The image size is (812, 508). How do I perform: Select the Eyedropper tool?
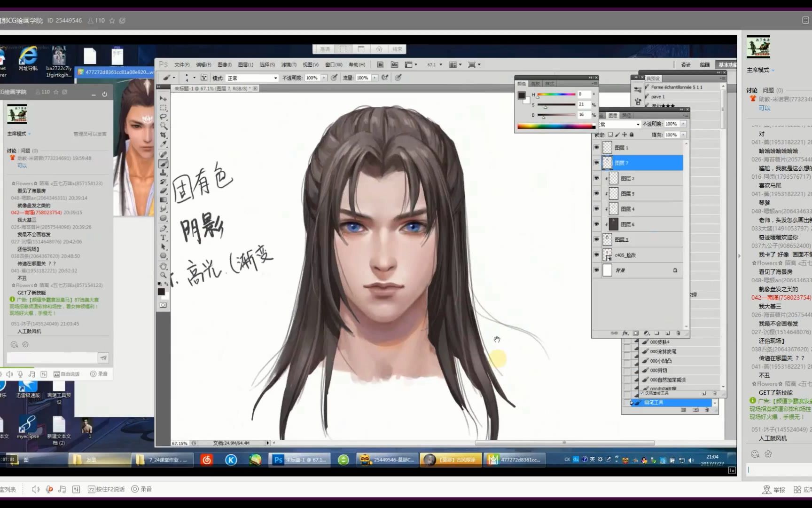coord(163,144)
